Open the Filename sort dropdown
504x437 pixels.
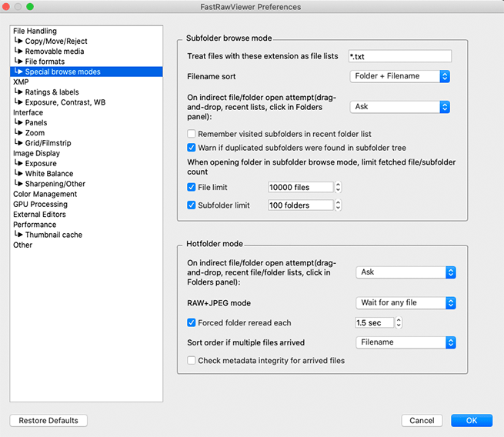pyautogui.click(x=399, y=76)
